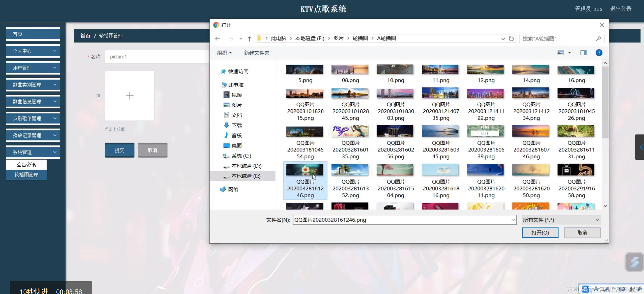644x294 pixels.
Task: Select the 图片 folder in navigation pane
Action: (236, 105)
